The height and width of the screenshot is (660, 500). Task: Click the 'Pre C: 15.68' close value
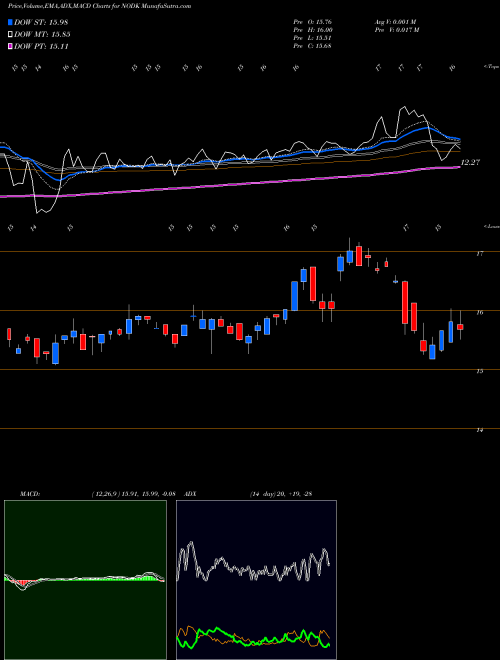tap(313, 45)
